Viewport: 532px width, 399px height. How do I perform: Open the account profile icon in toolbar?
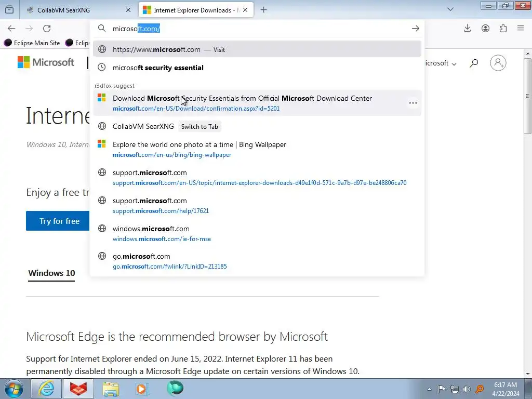pyautogui.click(x=486, y=29)
